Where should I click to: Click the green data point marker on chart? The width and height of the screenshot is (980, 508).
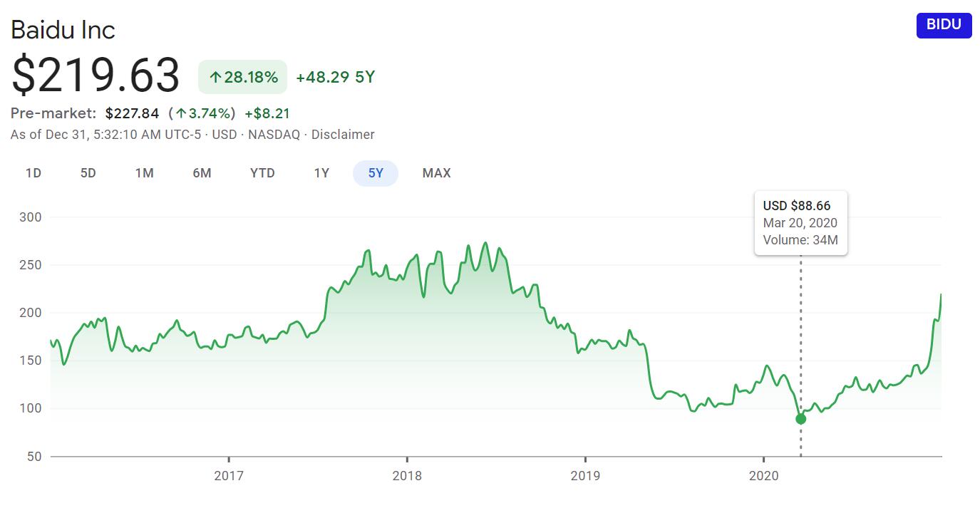(800, 419)
